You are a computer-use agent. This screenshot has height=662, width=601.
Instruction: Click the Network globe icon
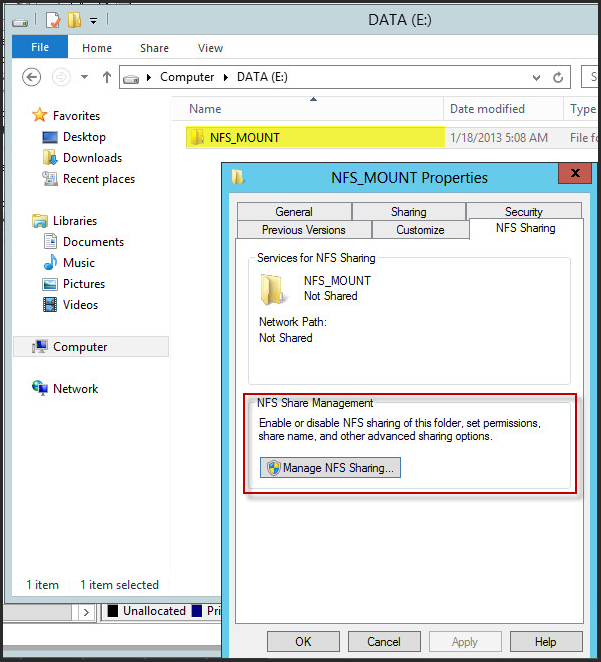(x=40, y=388)
